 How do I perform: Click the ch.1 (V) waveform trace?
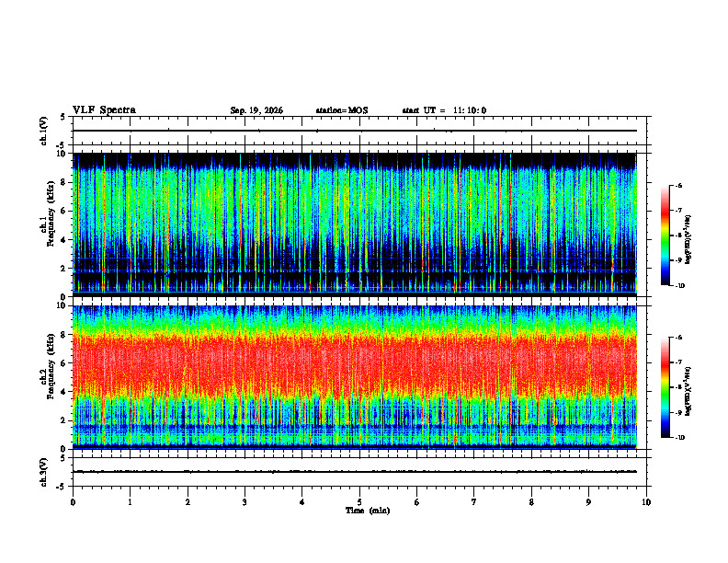coord(354,131)
